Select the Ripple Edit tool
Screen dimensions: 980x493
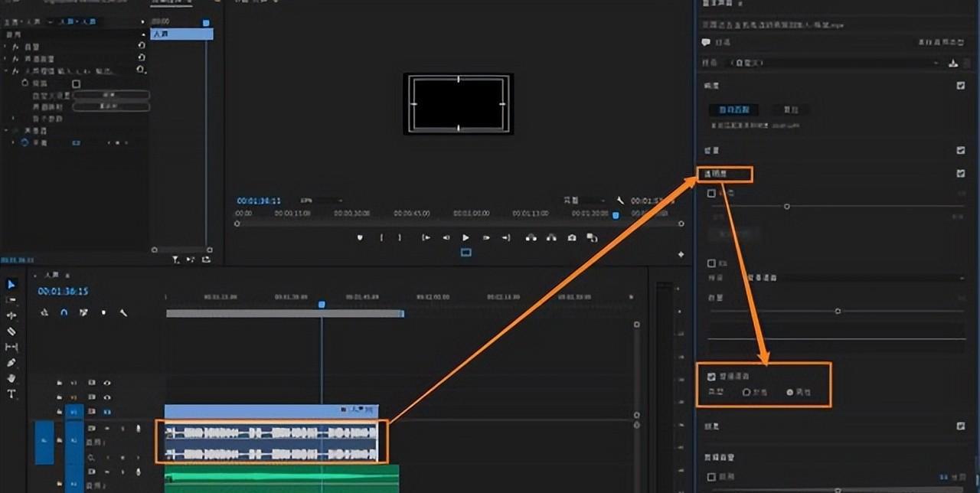(11, 315)
